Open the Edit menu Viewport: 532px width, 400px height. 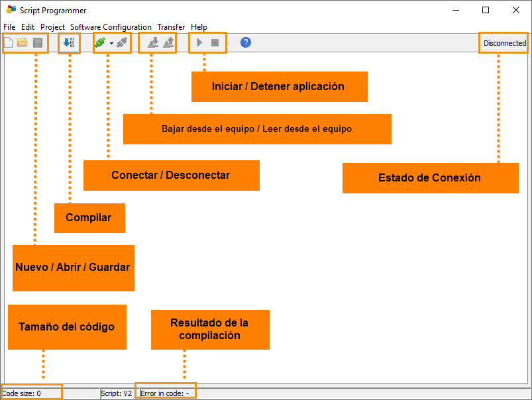28,27
